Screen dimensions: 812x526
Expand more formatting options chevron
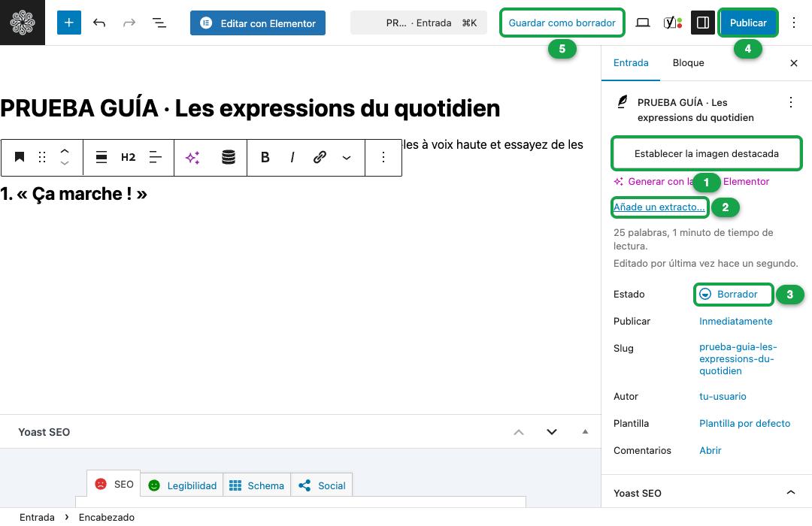coord(347,157)
